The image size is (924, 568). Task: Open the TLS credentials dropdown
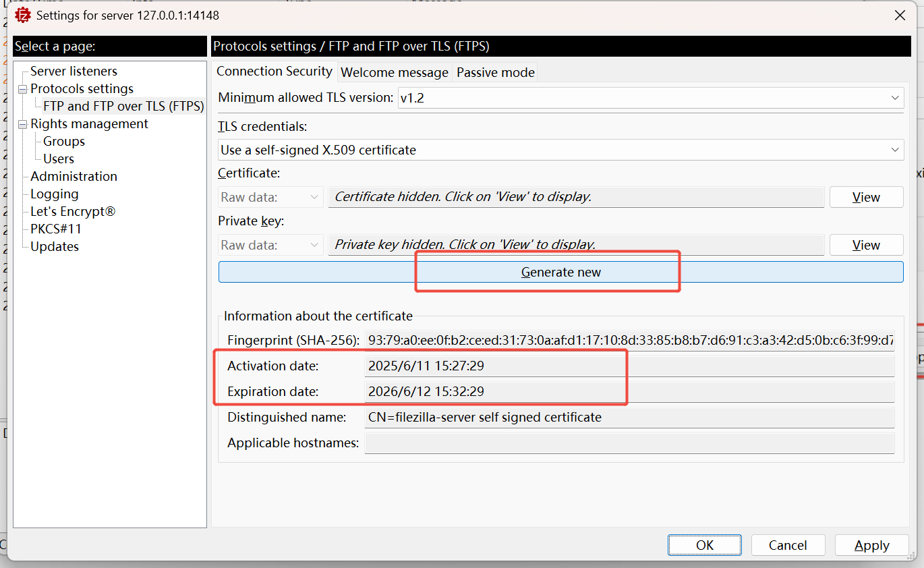pyautogui.click(x=561, y=150)
